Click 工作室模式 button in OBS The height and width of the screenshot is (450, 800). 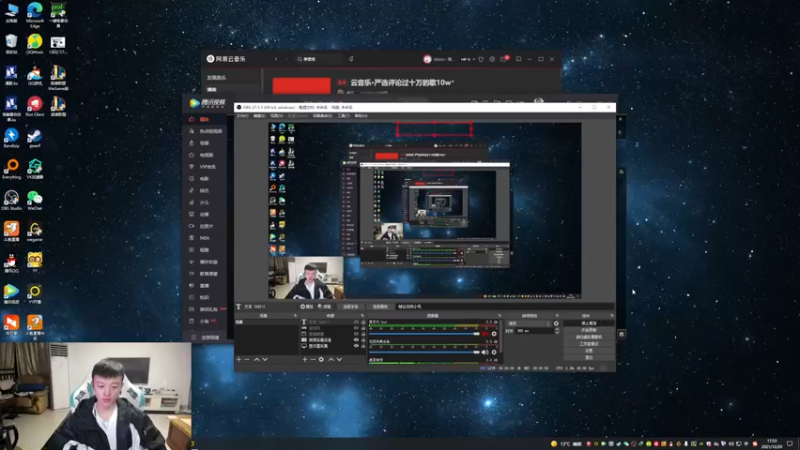tap(589, 344)
